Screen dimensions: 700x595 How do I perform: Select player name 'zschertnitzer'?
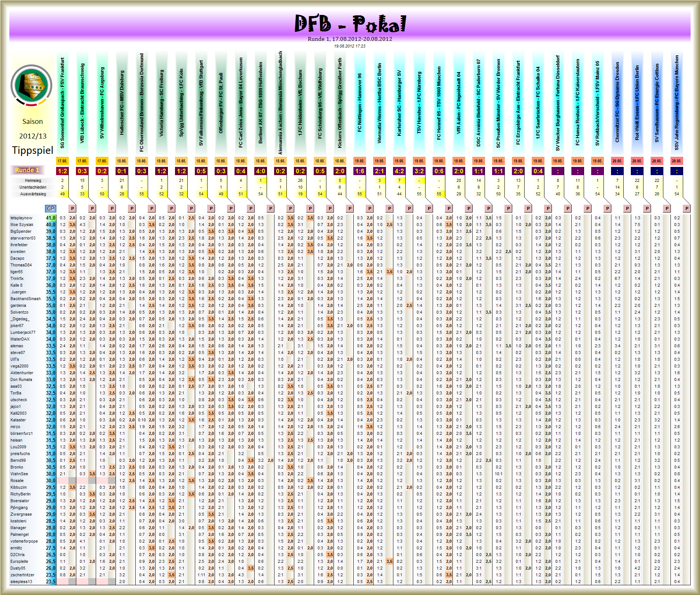(22, 575)
